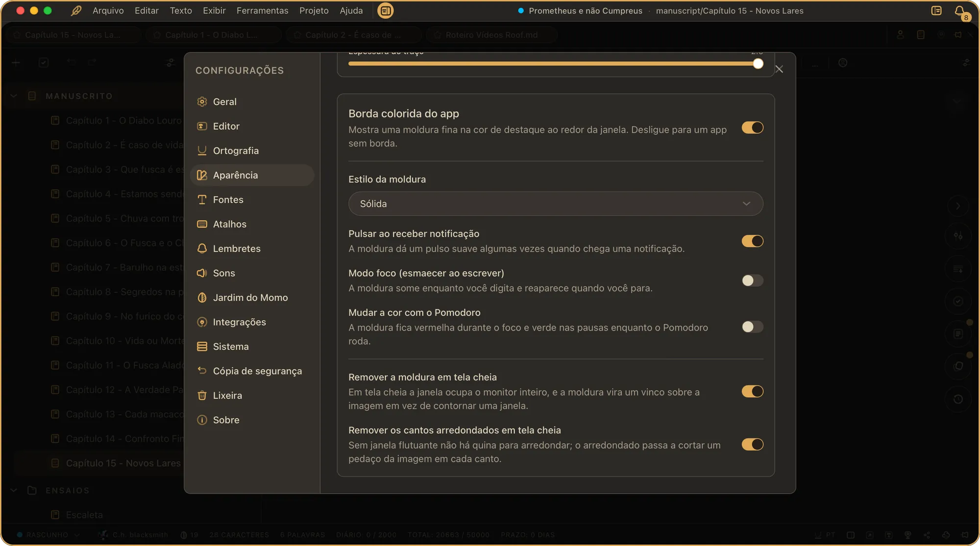Open the Ortografia settings section
Screen dimensions: 980x546
coord(252,151)
